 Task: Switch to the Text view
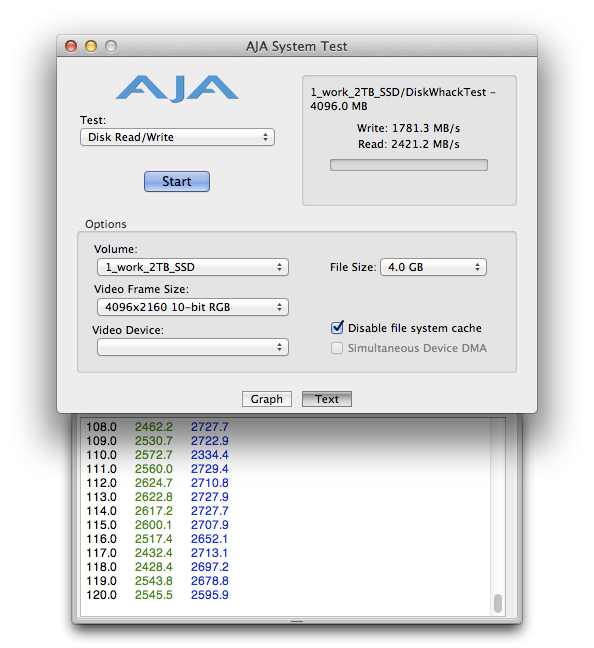327,399
